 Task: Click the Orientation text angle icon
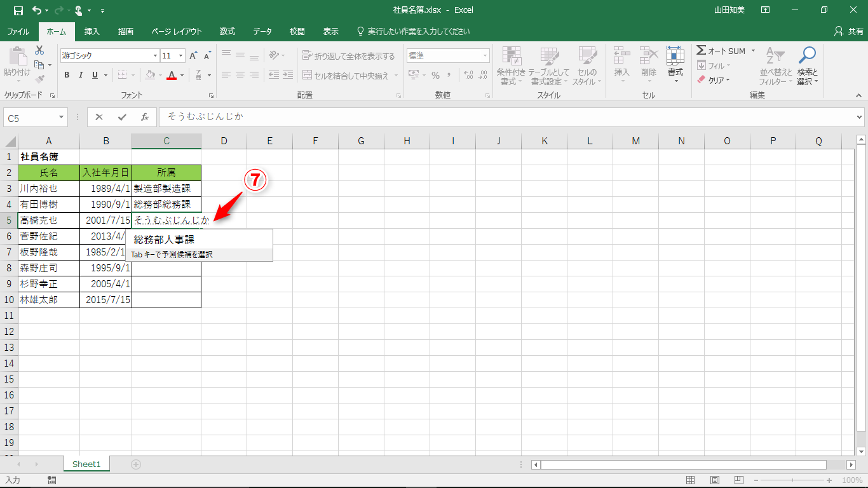click(274, 55)
